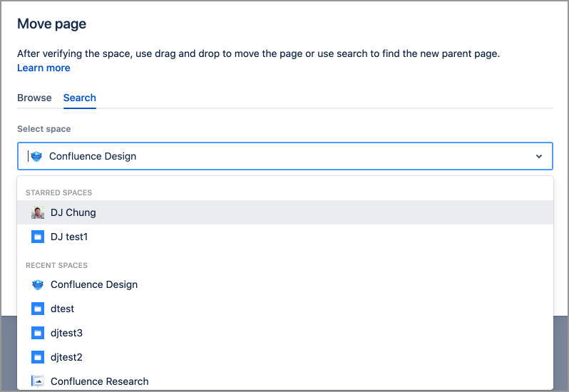Switch to the Browse tab

pos(34,98)
